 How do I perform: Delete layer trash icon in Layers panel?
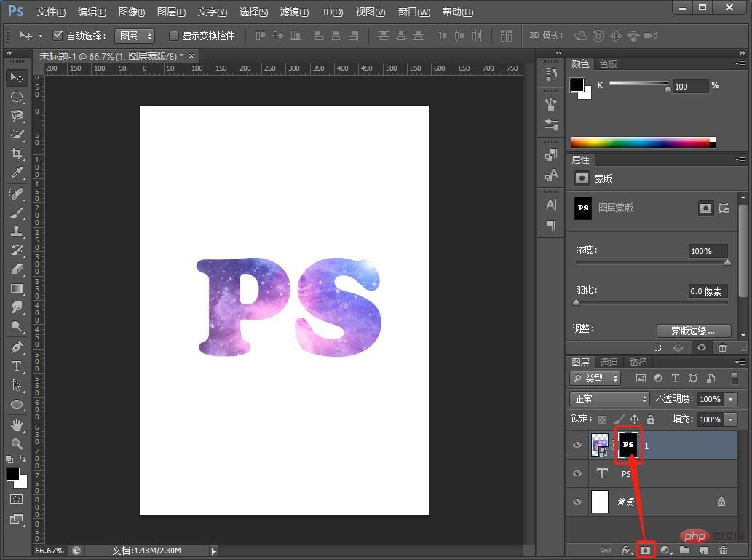tap(723, 550)
